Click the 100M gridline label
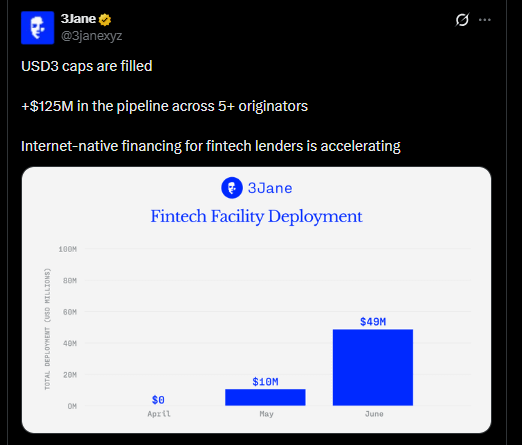This screenshot has height=445, width=522. click(68, 249)
